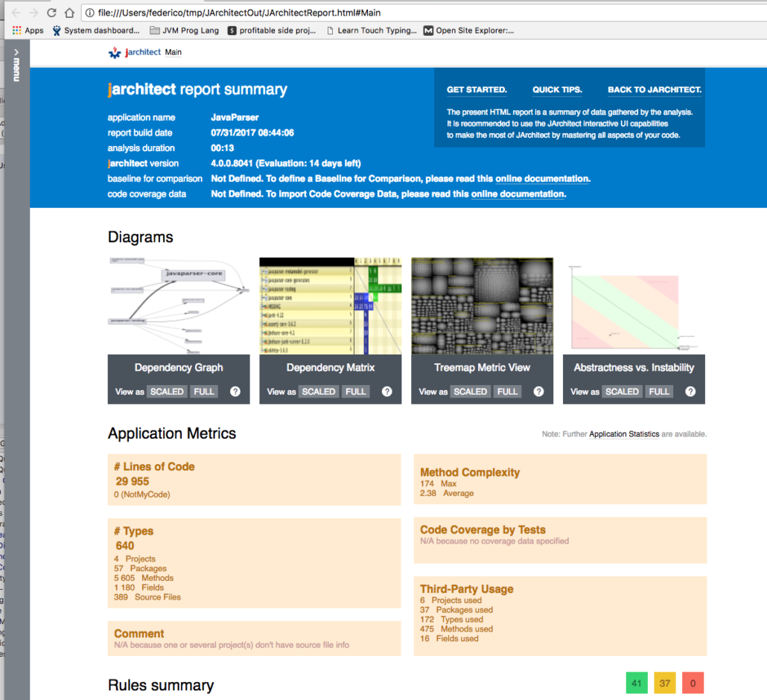Click the JArchitect logo icon
The height and width of the screenshot is (700, 767).
point(115,52)
